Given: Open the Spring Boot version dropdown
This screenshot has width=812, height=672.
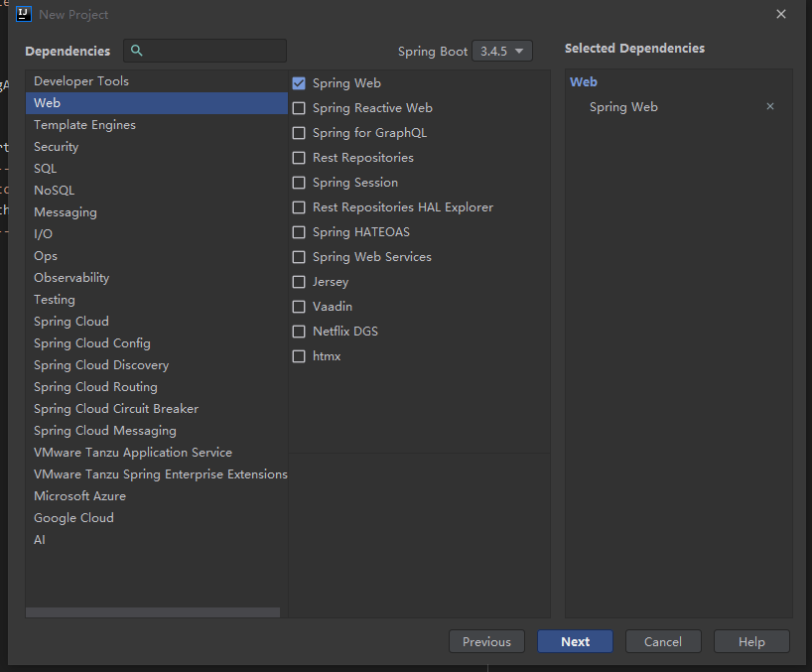Looking at the screenshot, I should tap(502, 51).
